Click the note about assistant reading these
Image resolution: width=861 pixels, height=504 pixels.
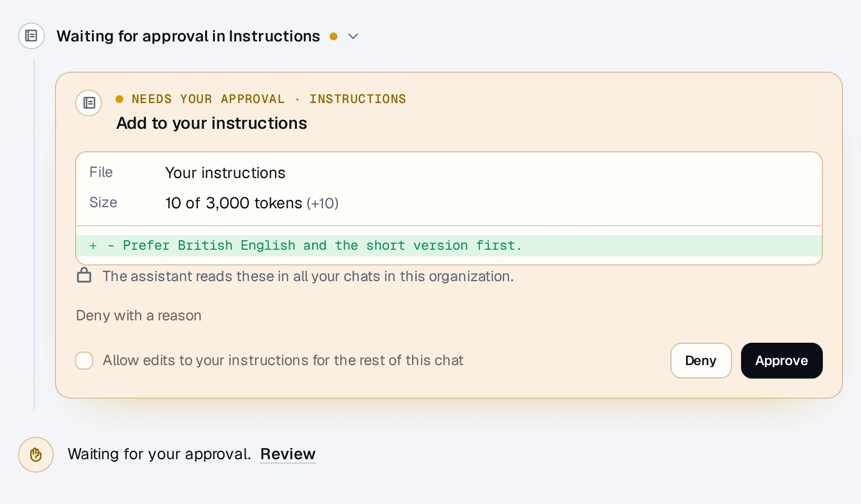point(308,277)
